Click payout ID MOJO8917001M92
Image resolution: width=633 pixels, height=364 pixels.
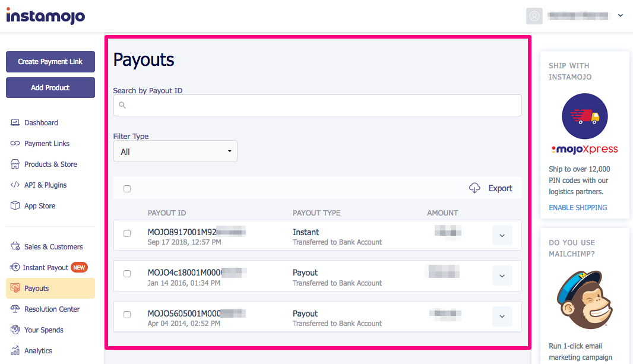[182, 232]
